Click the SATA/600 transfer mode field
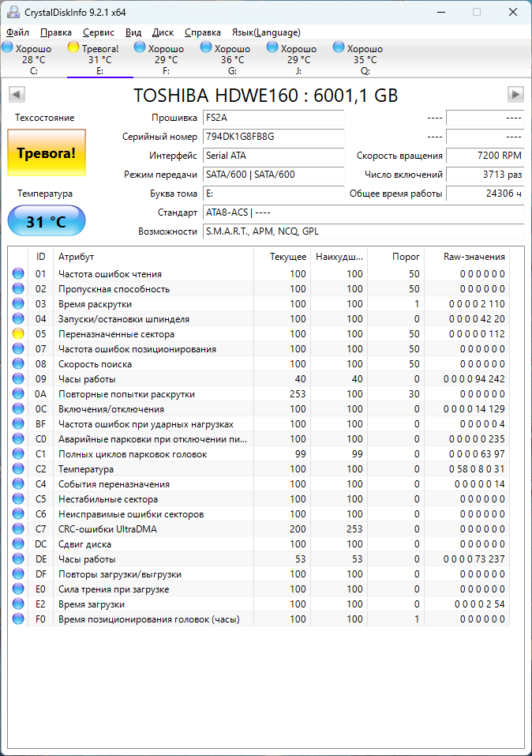The height and width of the screenshot is (756, 532). [273, 175]
